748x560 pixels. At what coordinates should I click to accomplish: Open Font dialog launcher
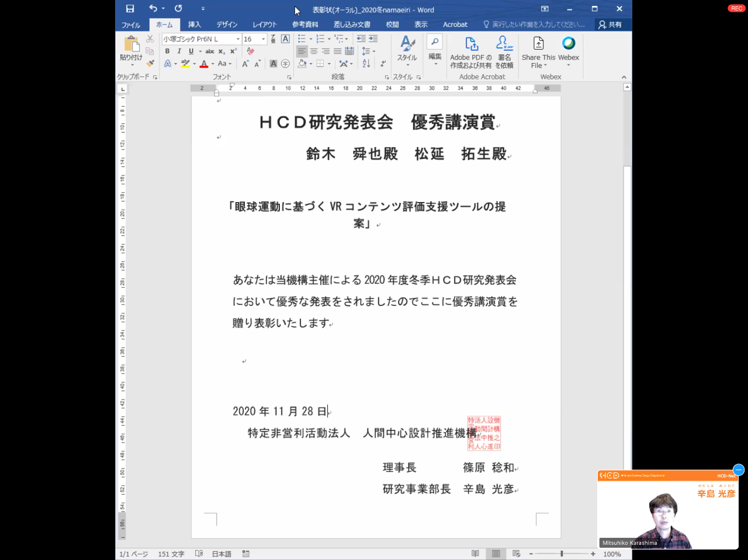click(289, 77)
